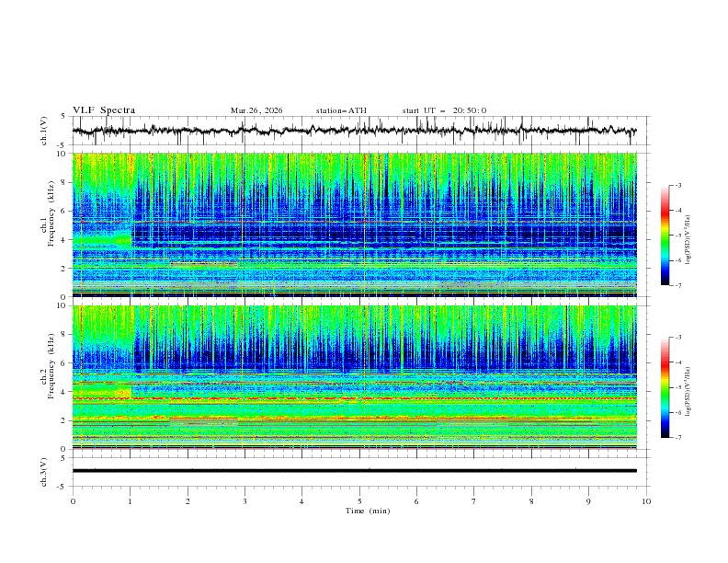The image size is (728, 563).
Task: Click the ch.1 voltage waveform trace
Action: click(x=354, y=131)
